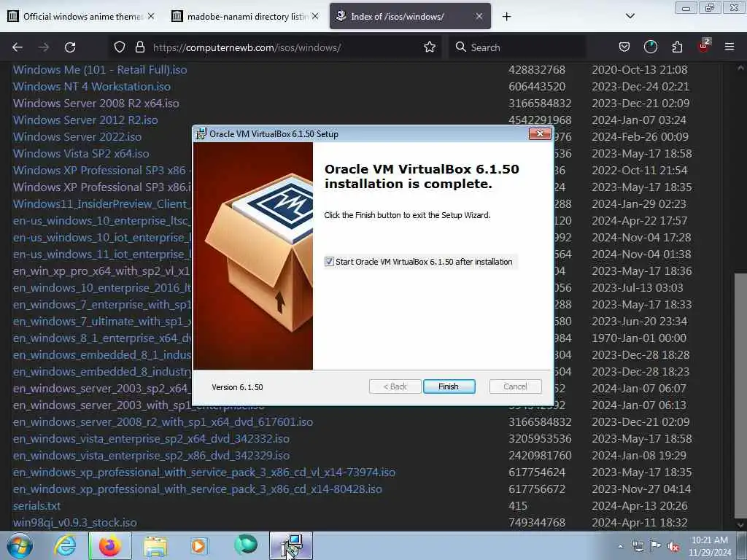Screen dimensions: 747x560
Task: Click the taskbar clock showing 10:21 AM
Action: [710, 546]
